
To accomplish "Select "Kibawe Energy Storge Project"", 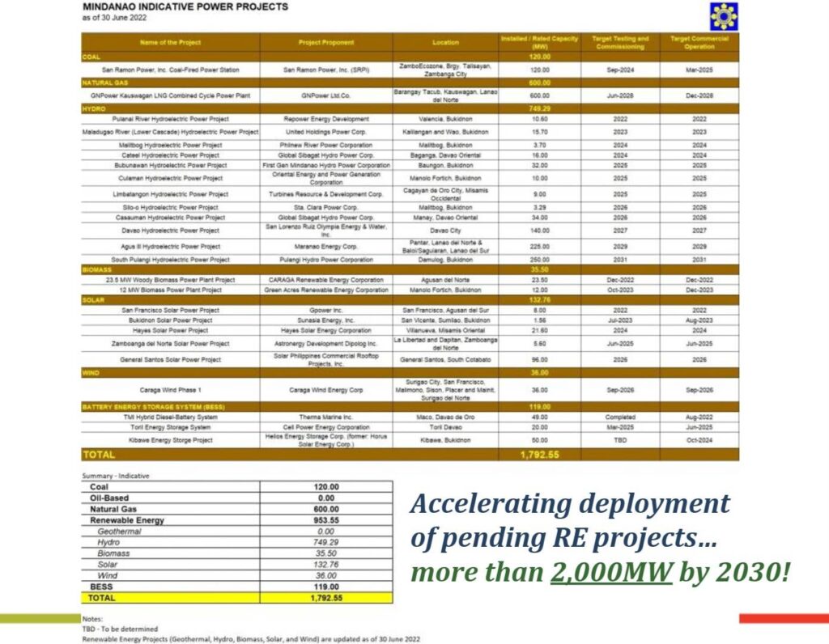I will coord(170,440).
